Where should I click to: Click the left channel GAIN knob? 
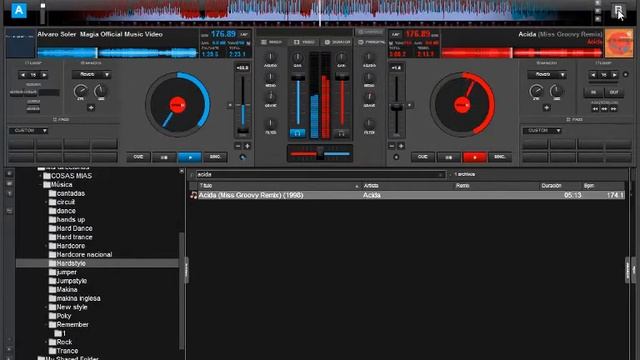coord(298,57)
